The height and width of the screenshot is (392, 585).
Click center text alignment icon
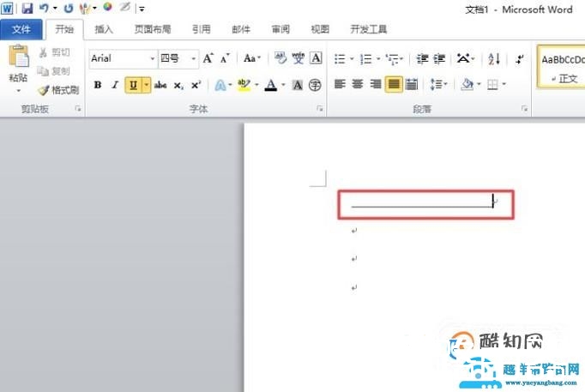click(358, 84)
